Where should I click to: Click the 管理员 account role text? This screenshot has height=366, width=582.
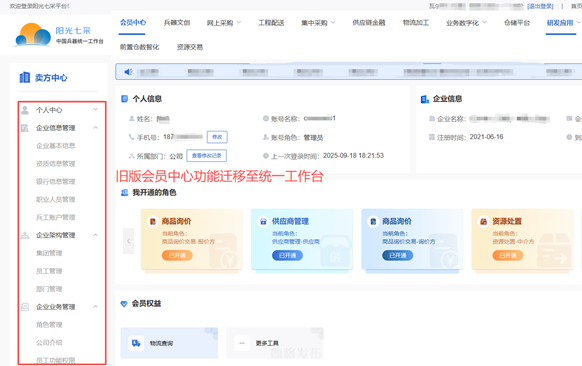[x=313, y=138]
